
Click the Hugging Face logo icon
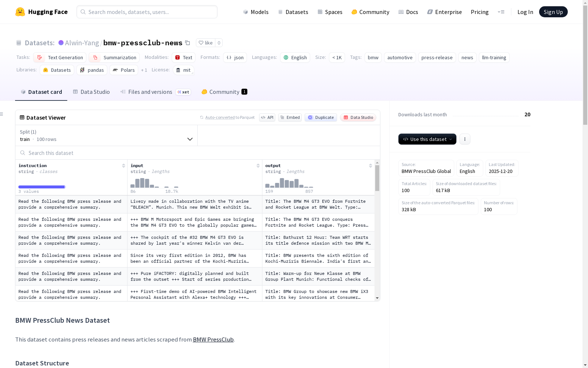[x=20, y=12]
